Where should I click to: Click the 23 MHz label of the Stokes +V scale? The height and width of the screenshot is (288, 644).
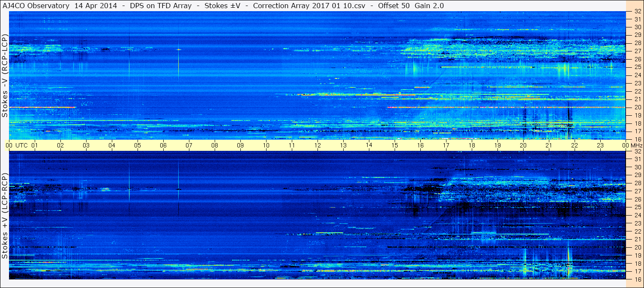[x=638, y=223]
